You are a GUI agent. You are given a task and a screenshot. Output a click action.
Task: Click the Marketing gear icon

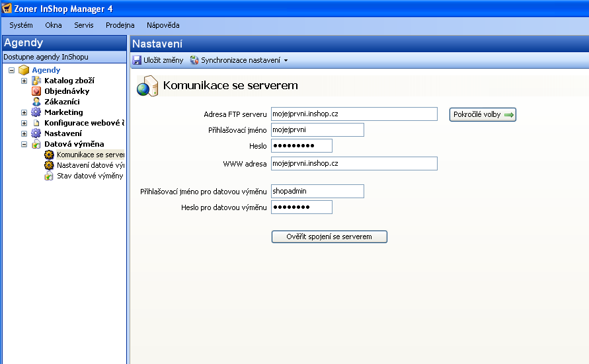(36, 112)
